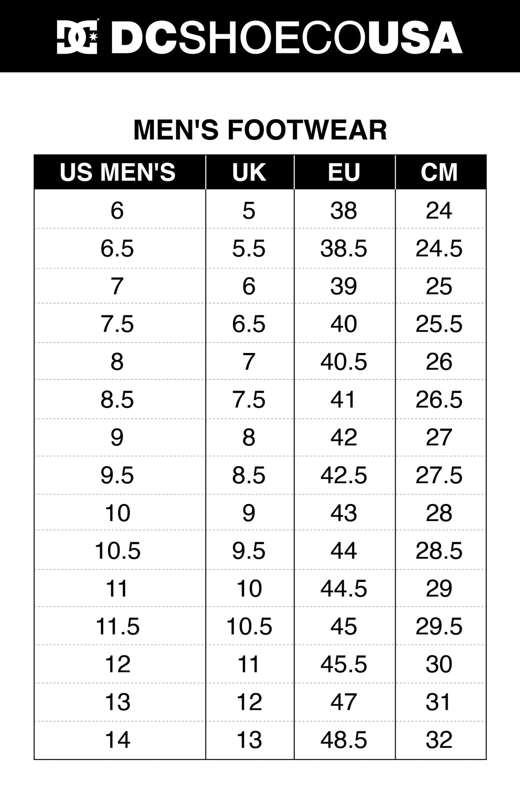Image resolution: width=520 pixels, height=812 pixels.
Task: Select the EU column header
Action: [x=345, y=172]
